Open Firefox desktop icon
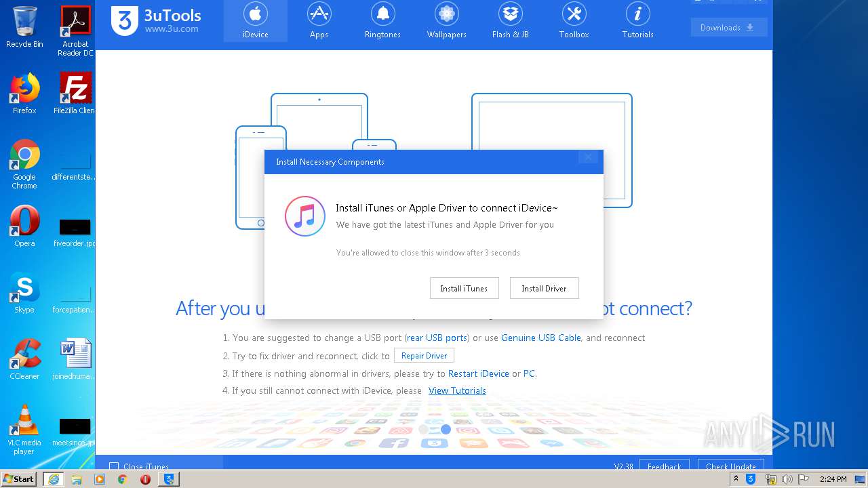Image resolution: width=868 pixels, height=488 pixels. coord(24,94)
